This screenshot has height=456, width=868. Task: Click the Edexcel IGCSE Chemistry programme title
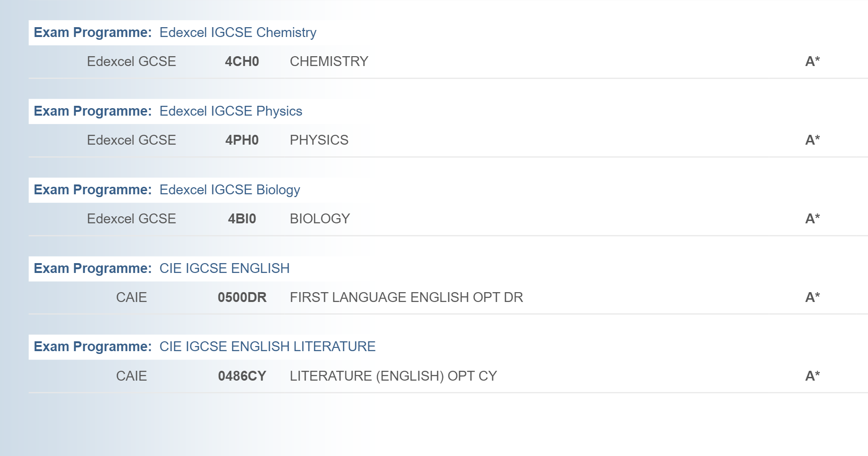pos(237,33)
